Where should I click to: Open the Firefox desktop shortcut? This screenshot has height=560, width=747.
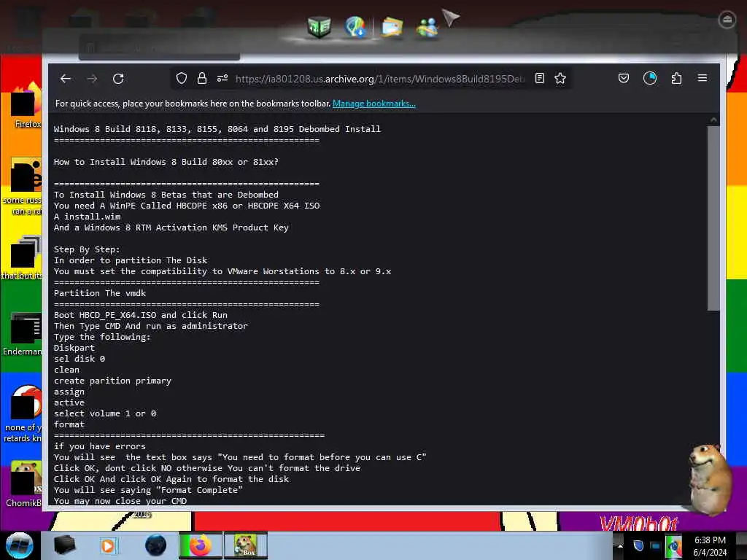click(x=26, y=106)
